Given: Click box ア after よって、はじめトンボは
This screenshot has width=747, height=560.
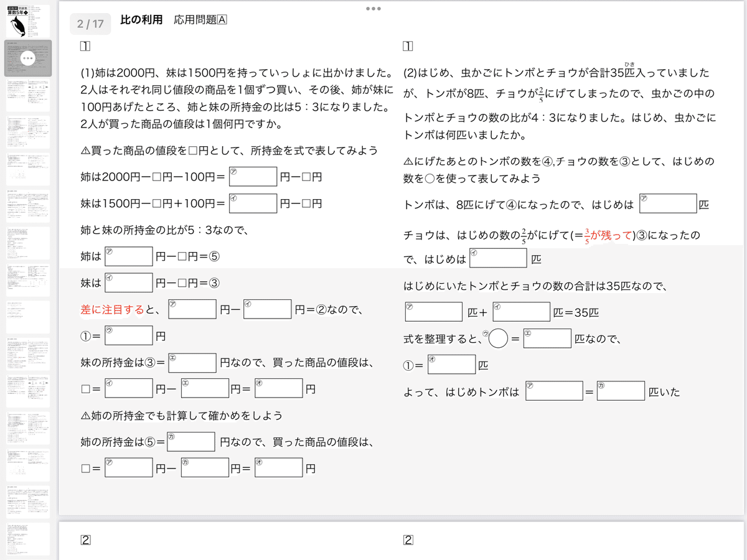Looking at the screenshot, I should click(554, 391).
